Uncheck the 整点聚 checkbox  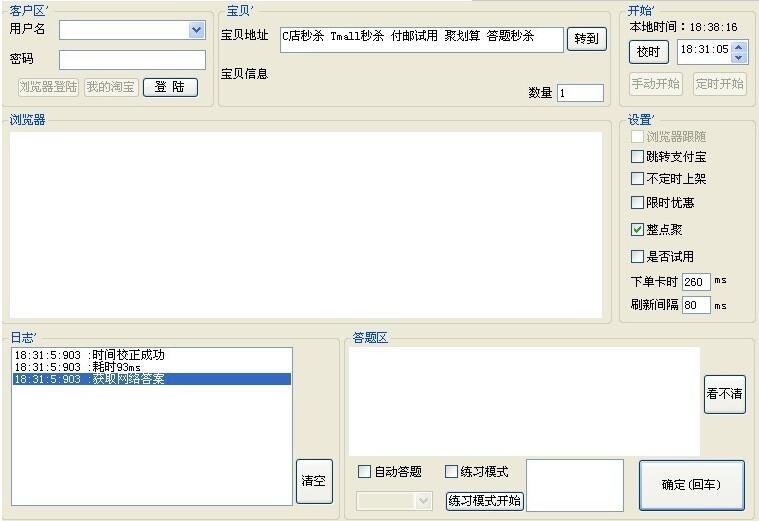pos(638,230)
